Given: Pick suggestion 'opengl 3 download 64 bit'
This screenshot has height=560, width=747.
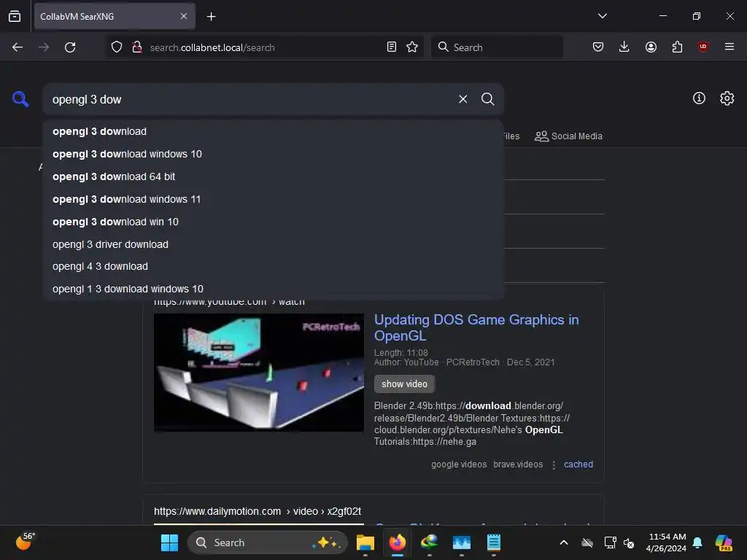Looking at the screenshot, I should (x=274, y=176).
